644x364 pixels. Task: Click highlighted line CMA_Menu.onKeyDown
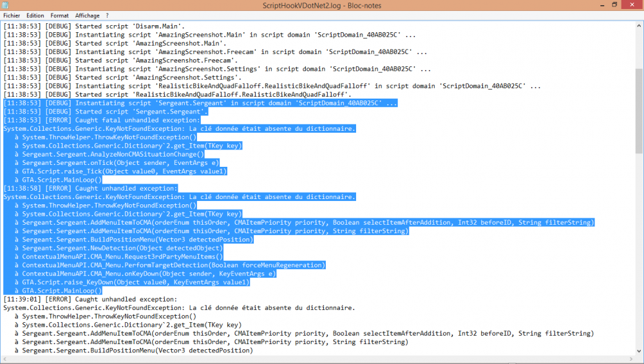(x=146, y=274)
